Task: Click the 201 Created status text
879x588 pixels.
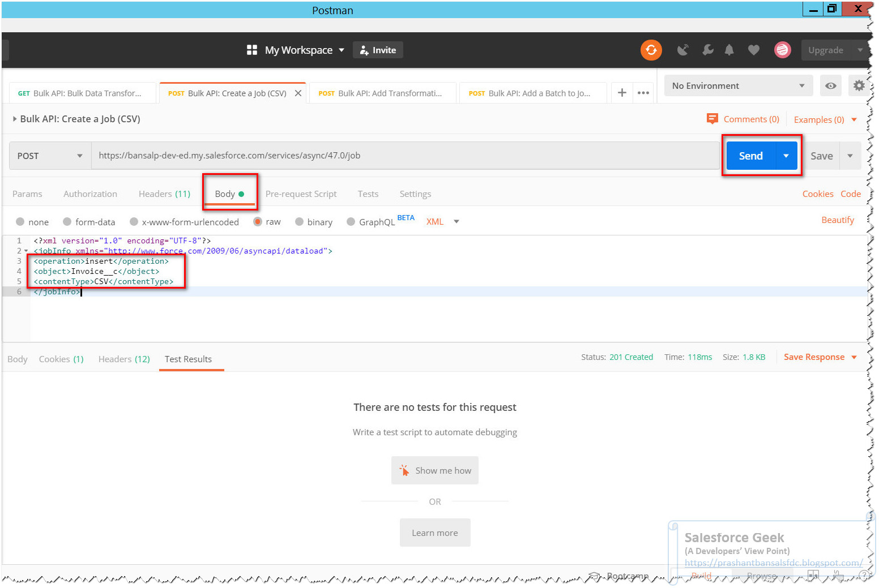Action: pos(631,357)
